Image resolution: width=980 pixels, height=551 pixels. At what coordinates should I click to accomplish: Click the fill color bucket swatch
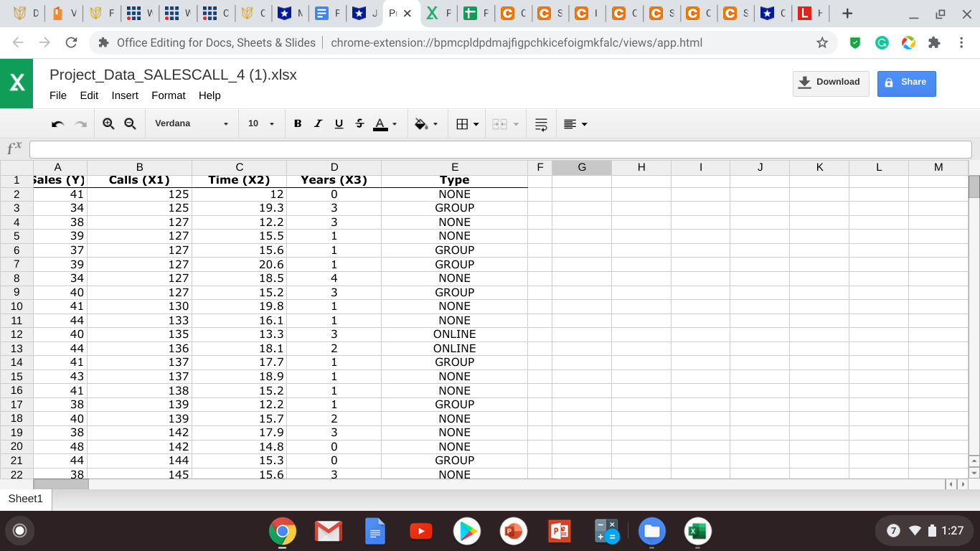[x=421, y=124]
